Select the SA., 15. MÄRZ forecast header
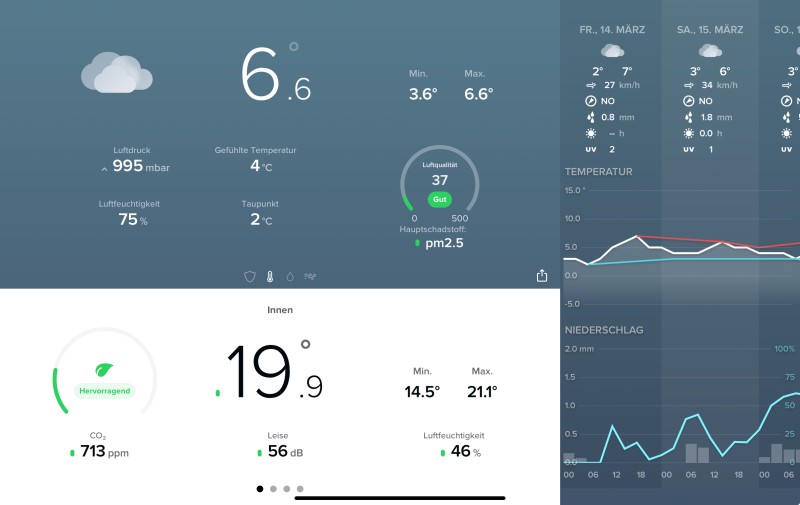800x505 pixels. tap(710, 30)
